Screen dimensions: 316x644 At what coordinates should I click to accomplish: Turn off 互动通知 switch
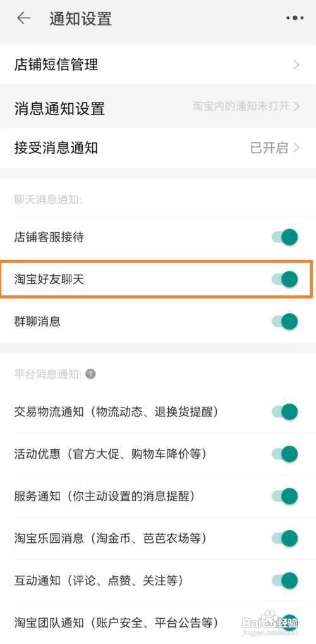tap(285, 580)
